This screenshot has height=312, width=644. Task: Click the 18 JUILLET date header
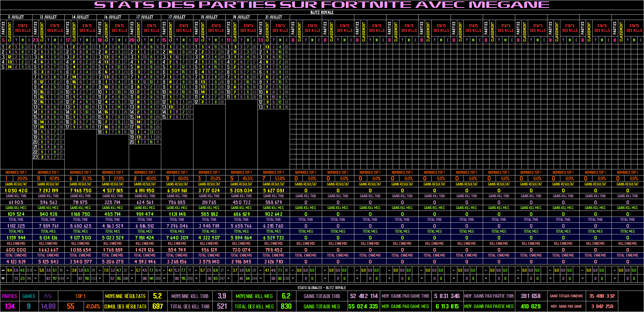[209, 17]
